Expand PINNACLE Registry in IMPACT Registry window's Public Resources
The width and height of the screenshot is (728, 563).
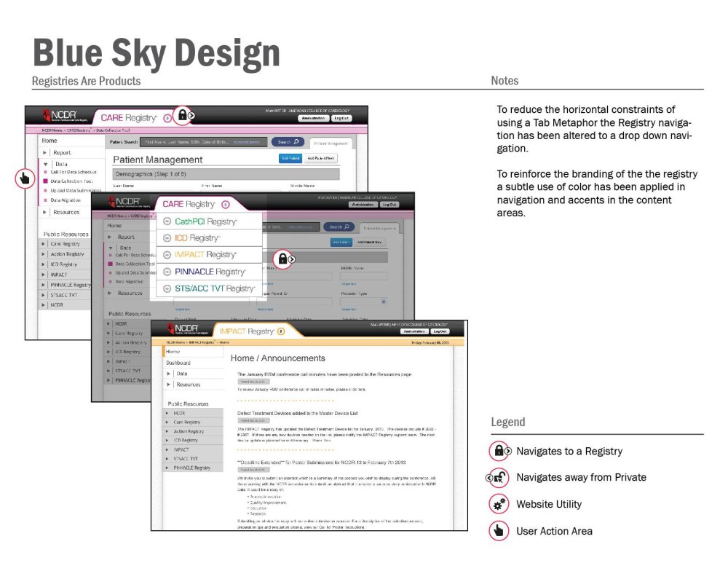[167, 468]
